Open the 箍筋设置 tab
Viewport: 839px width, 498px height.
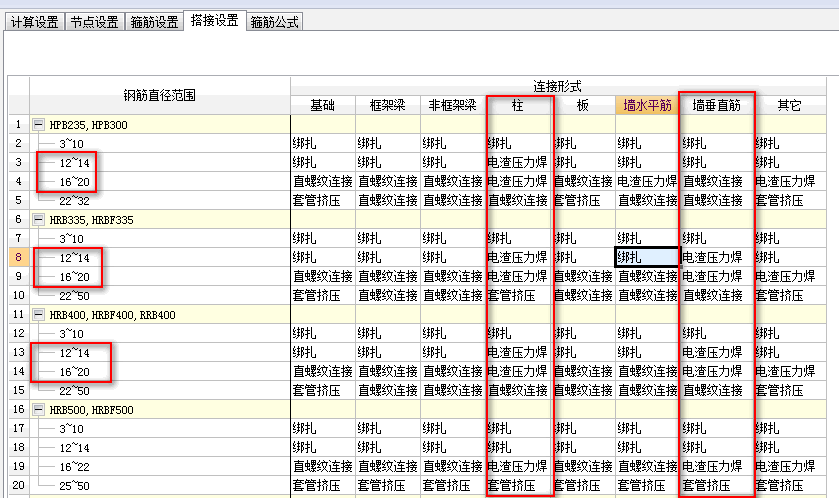coord(155,22)
